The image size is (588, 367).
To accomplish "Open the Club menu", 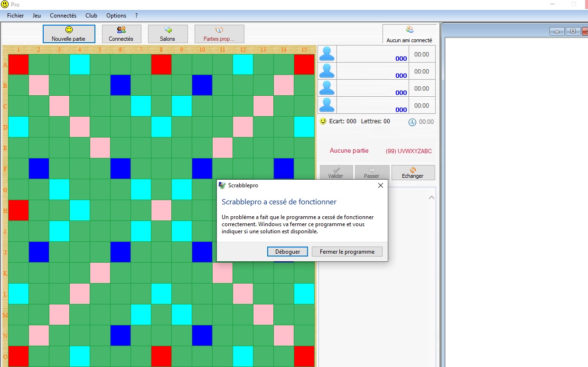I will point(91,16).
